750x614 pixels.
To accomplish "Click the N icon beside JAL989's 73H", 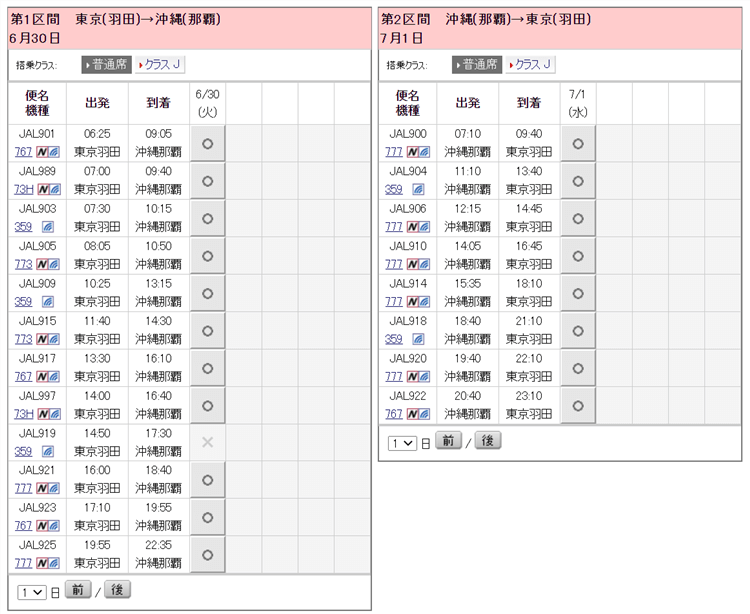I will [x=43, y=189].
